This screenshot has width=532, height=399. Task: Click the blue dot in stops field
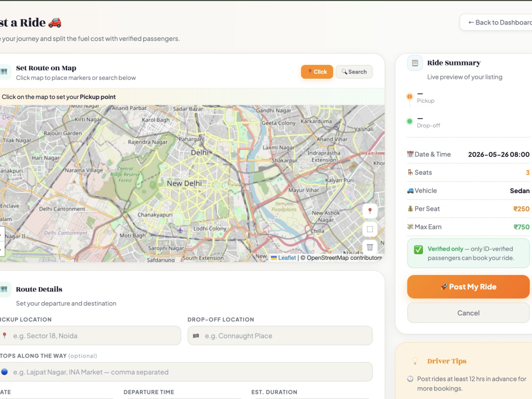pos(4,372)
